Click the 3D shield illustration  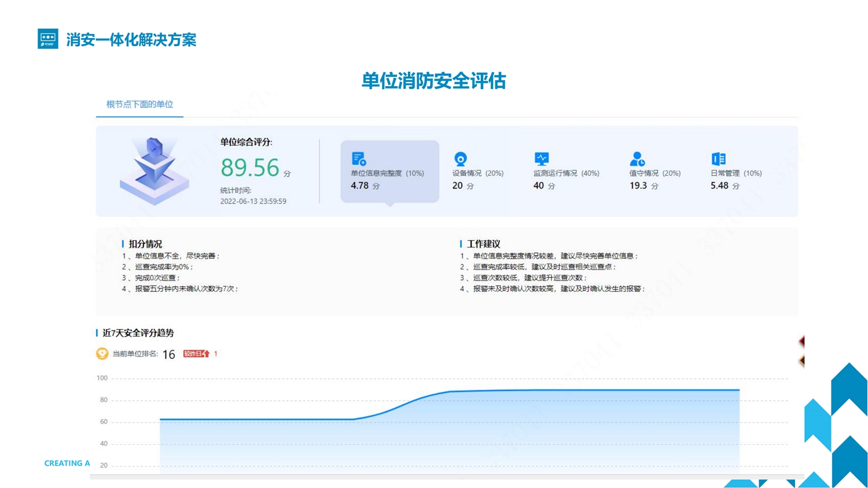[x=155, y=171]
